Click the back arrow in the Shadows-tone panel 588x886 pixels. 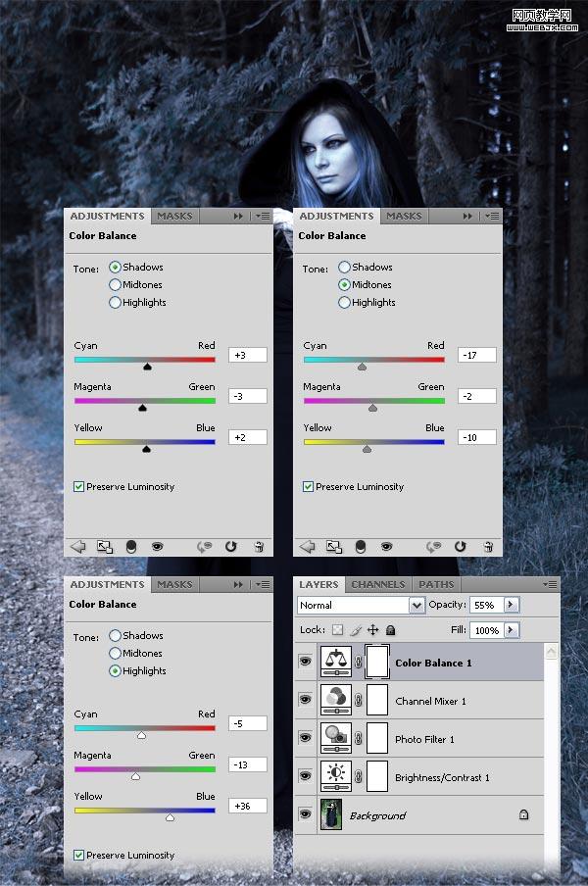(78, 547)
